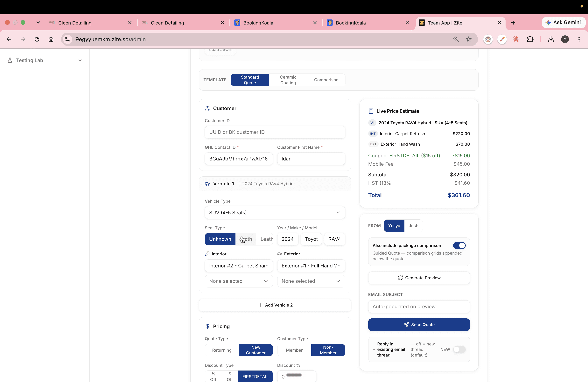Open None selected dropdown under Interior

pyautogui.click(x=239, y=281)
